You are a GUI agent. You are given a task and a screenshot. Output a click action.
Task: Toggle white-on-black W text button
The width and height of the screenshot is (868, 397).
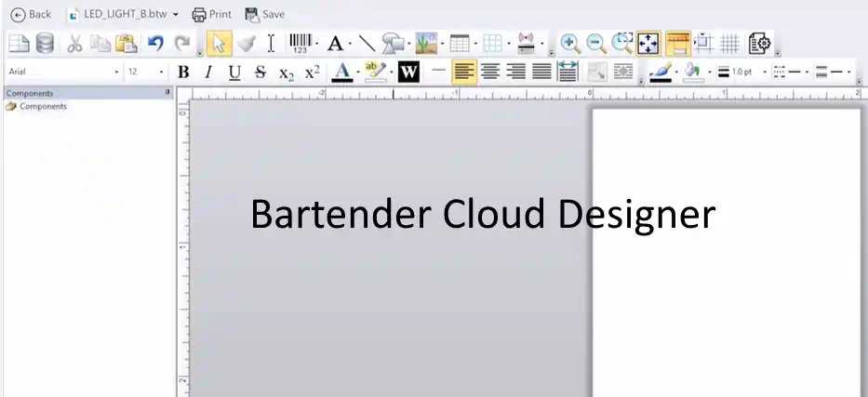coord(408,72)
